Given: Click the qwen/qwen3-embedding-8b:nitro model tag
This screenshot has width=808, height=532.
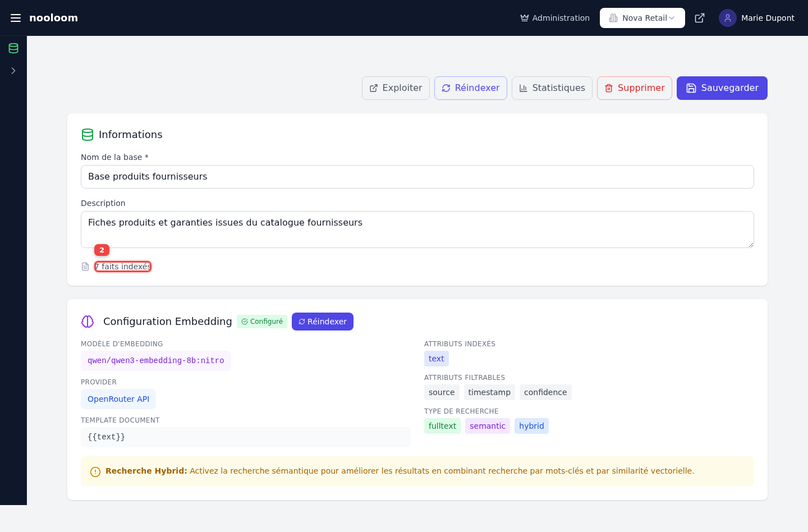Looking at the screenshot, I should 156,361.
